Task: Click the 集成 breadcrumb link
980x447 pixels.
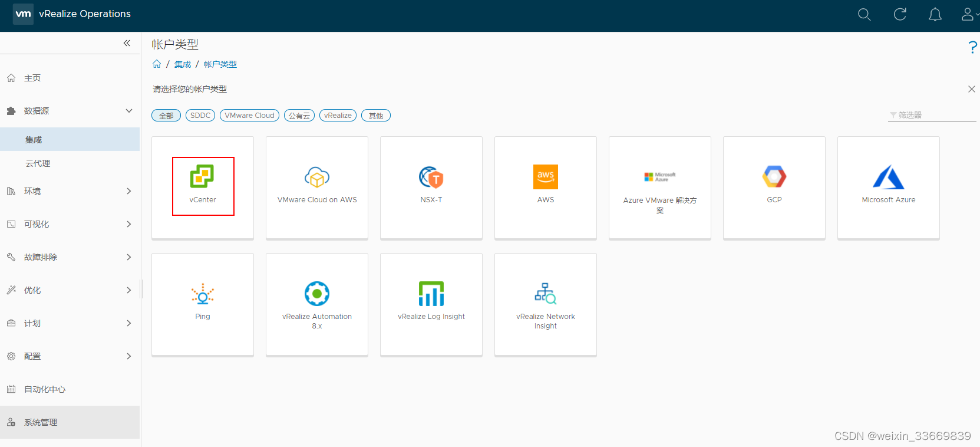Action: pyautogui.click(x=183, y=64)
